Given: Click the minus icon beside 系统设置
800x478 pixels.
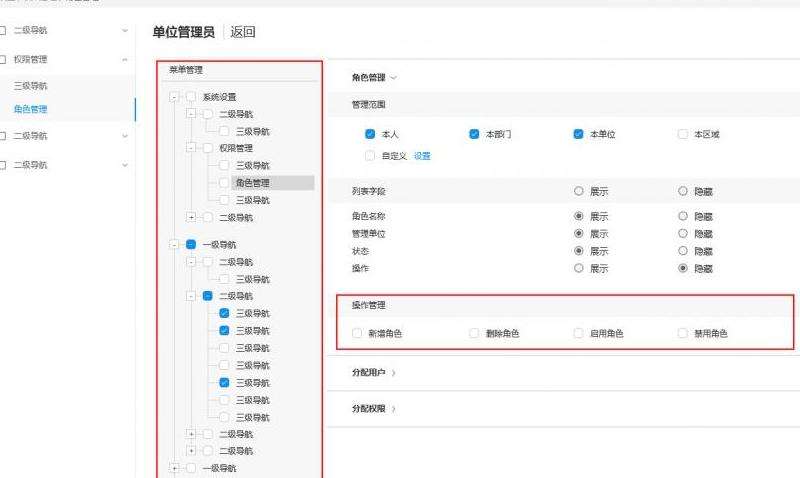Looking at the screenshot, I should tap(175, 97).
